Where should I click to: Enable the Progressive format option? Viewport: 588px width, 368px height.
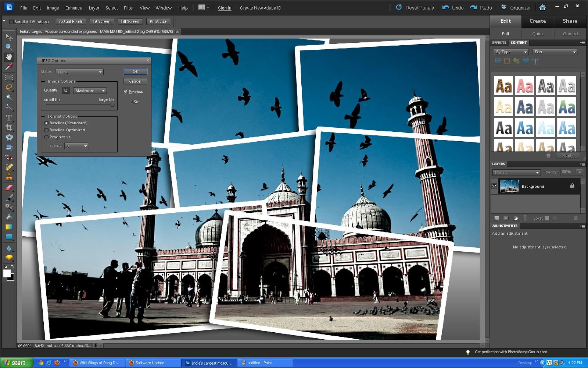coord(46,137)
